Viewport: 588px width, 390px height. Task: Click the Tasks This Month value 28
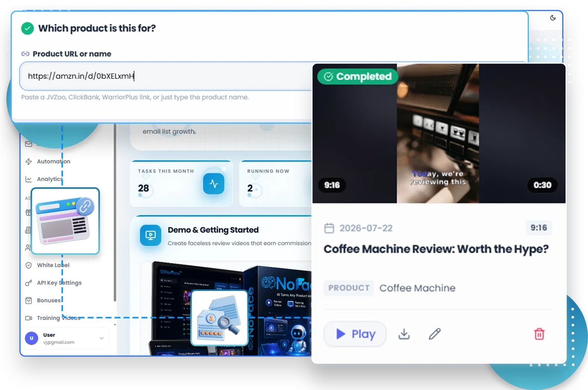point(144,188)
